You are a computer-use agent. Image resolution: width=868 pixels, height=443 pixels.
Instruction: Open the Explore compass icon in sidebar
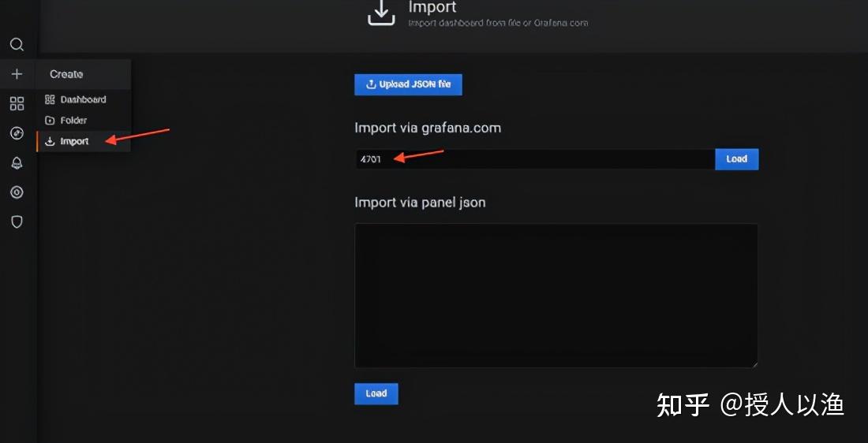click(x=17, y=132)
